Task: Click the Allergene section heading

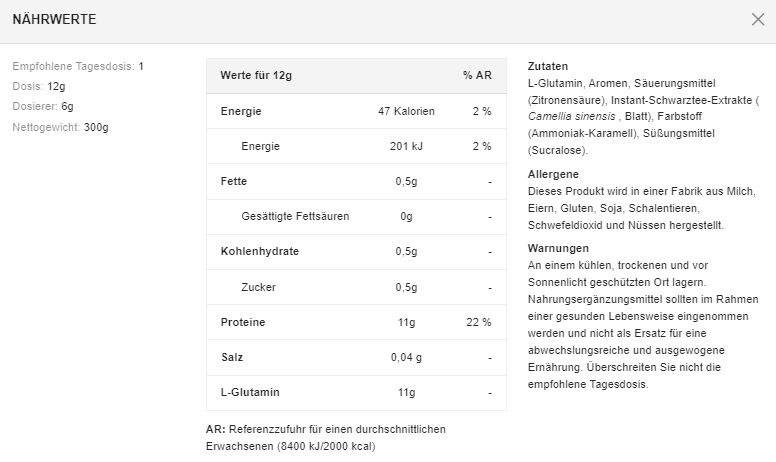Action: pos(553,174)
